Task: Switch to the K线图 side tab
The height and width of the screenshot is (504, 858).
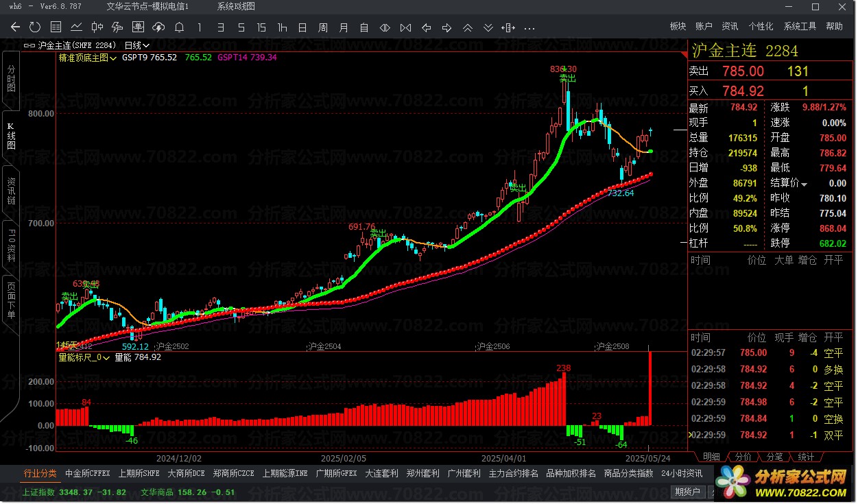Action: (10, 136)
